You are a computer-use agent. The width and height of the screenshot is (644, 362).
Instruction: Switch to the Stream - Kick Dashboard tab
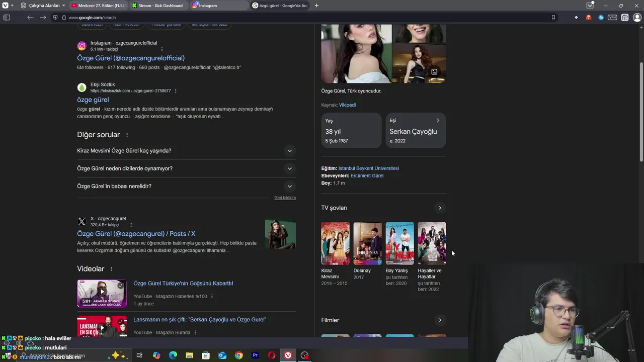tap(159, 6)
